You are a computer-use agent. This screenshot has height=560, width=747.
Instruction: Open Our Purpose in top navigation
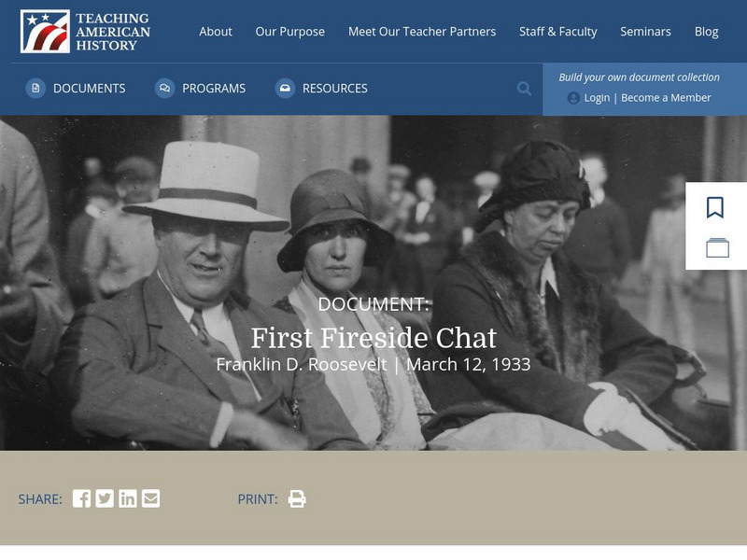tap(290, 32)
